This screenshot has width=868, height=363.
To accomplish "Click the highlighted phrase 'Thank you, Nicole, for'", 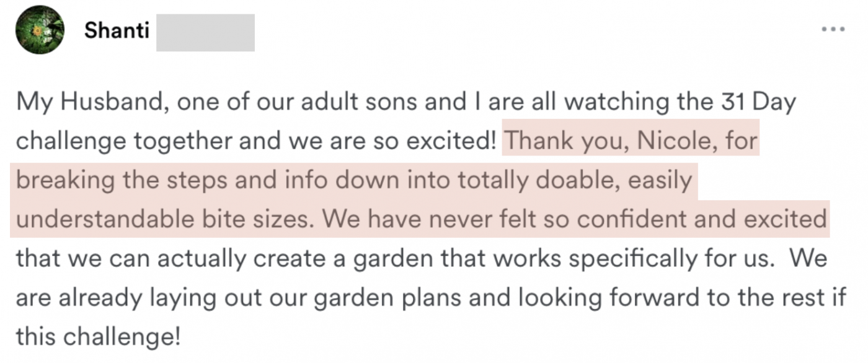I will (631, 142).
